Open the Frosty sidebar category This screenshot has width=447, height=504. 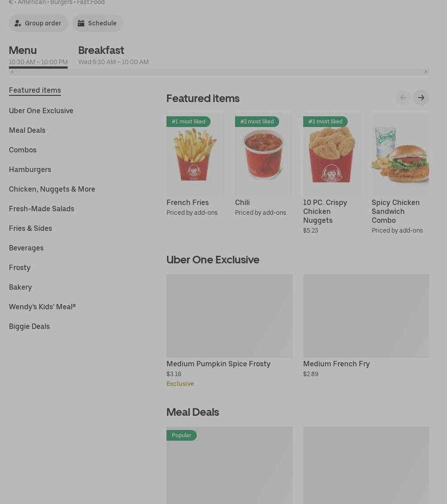[x=20, y=267]
